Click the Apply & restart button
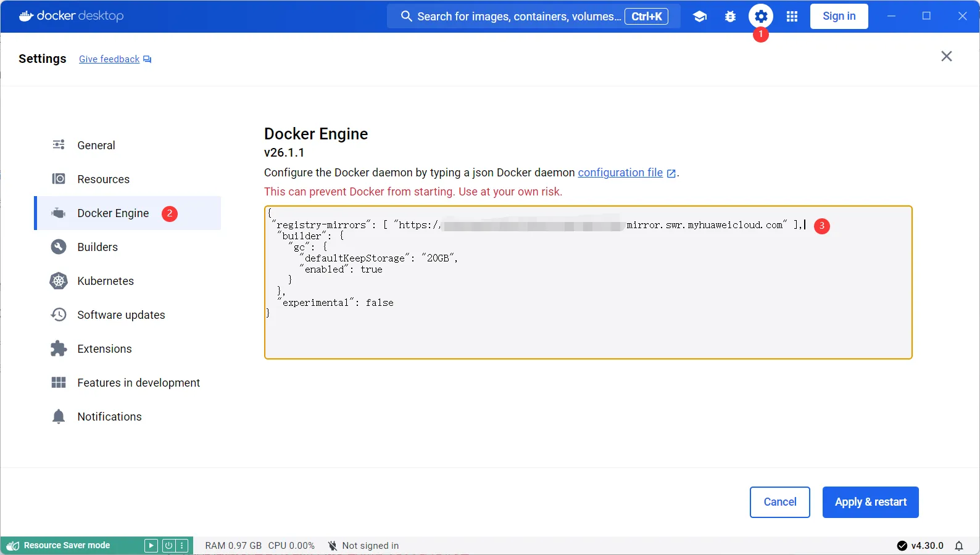This screenshot has width=980, height=555. [871, 502]
